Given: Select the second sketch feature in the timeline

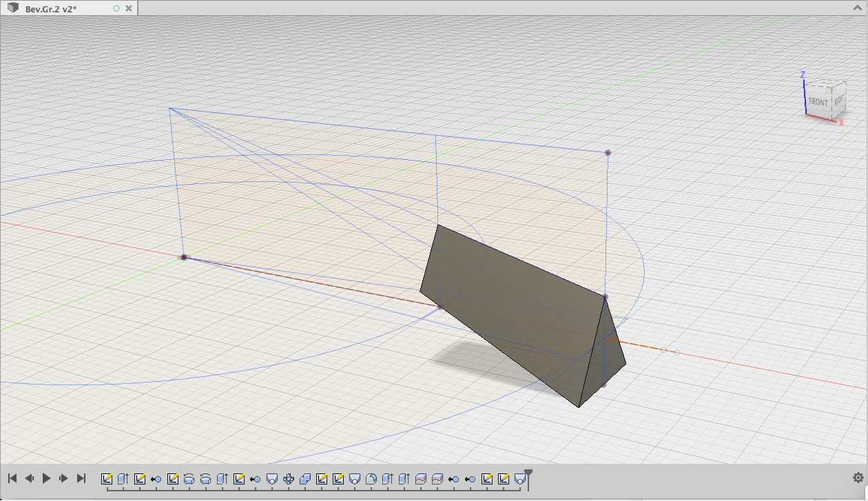Looking at the screenshot, I should 140,478.
